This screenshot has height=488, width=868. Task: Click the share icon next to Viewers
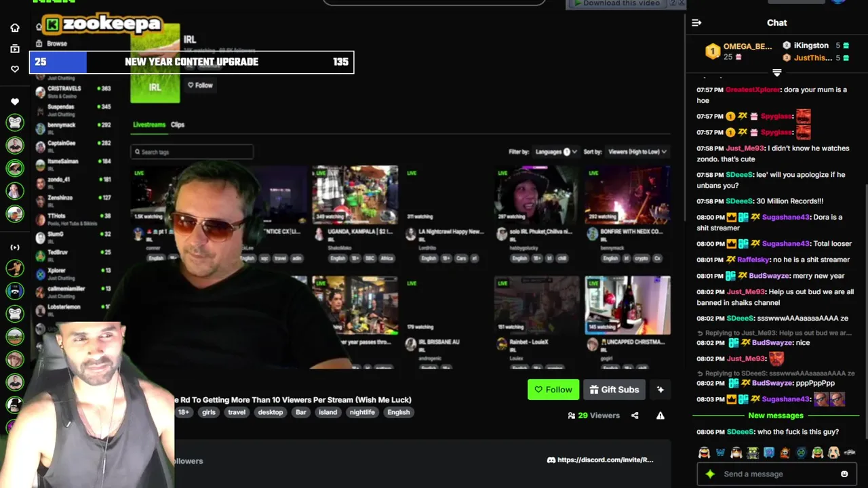click(635, 415)
